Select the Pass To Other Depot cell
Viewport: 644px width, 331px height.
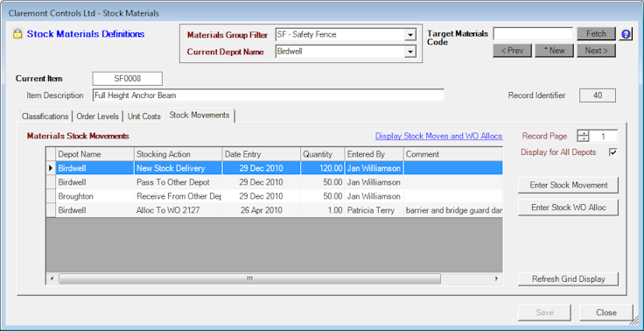point(178,182)
